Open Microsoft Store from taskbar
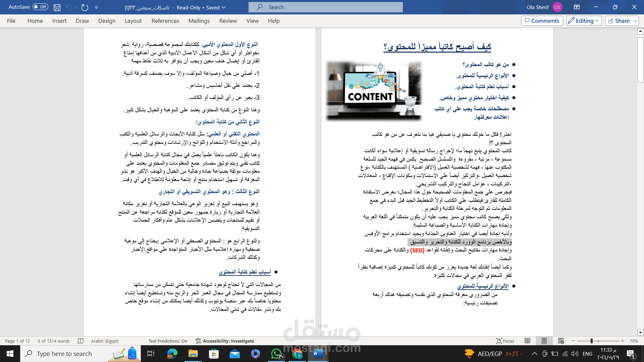The width and height of the screenshot is (644, 362). [214, 354]
